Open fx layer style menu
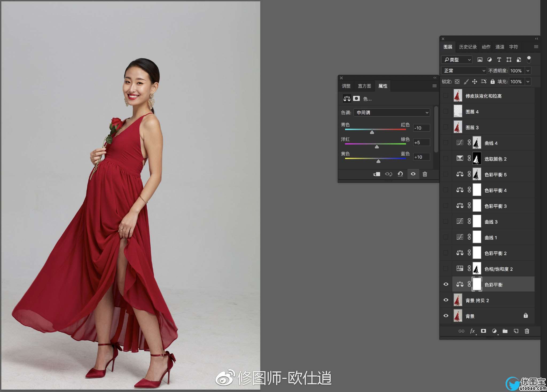The image size is (547, 392). (472, 331)
